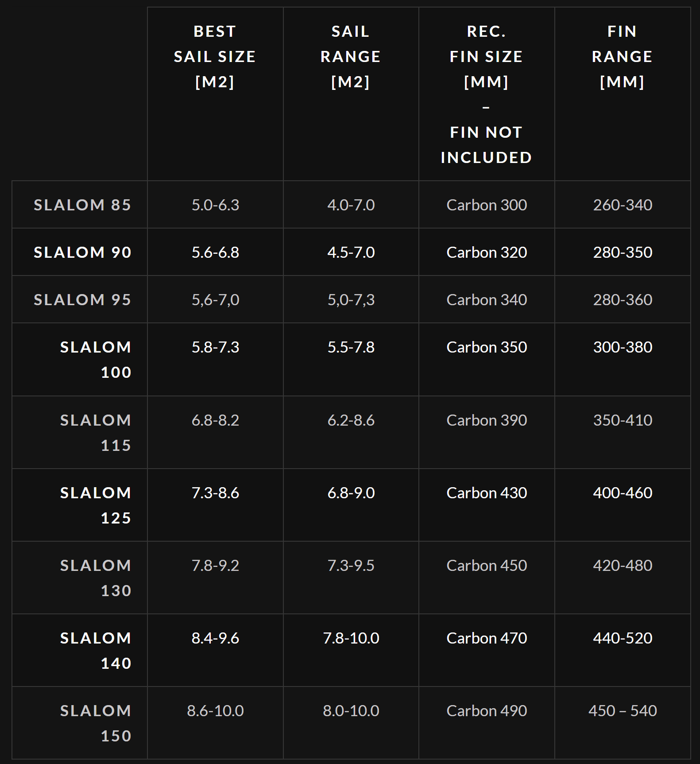Select the 5,6-7,0 best sail size cell

(215, 299)
